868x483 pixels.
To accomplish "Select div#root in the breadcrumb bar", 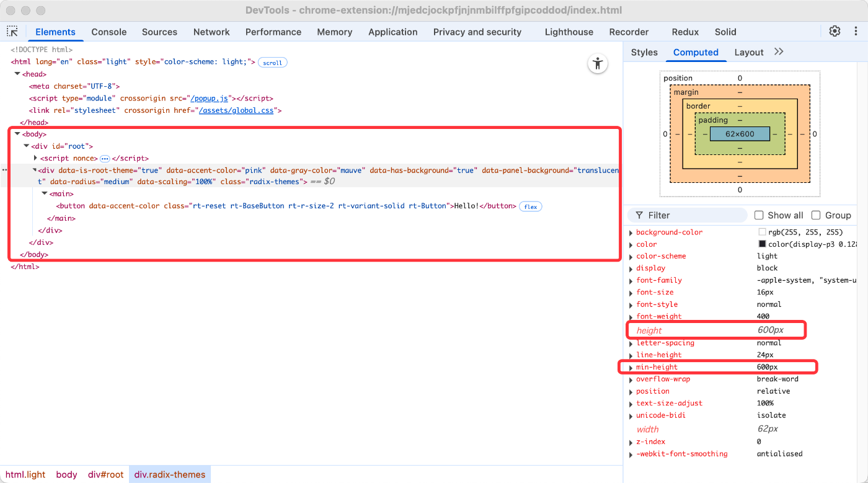I will 105,474.
